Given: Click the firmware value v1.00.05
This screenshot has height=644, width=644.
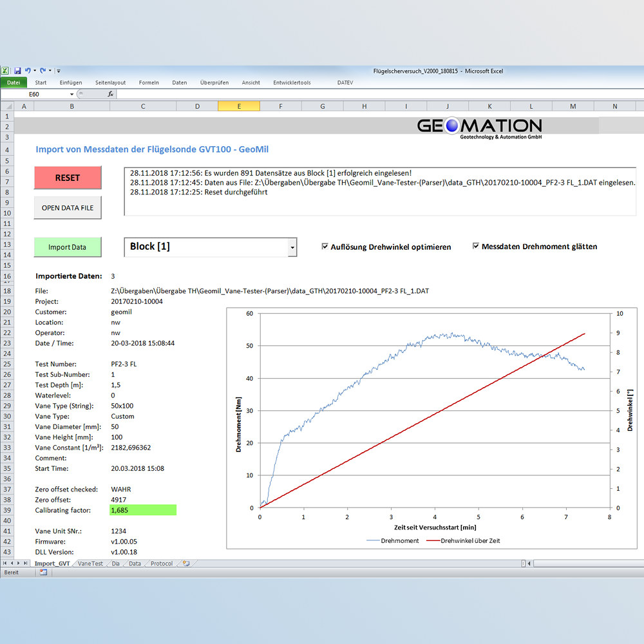Looking at the screenshot, I should coord(124,542).
